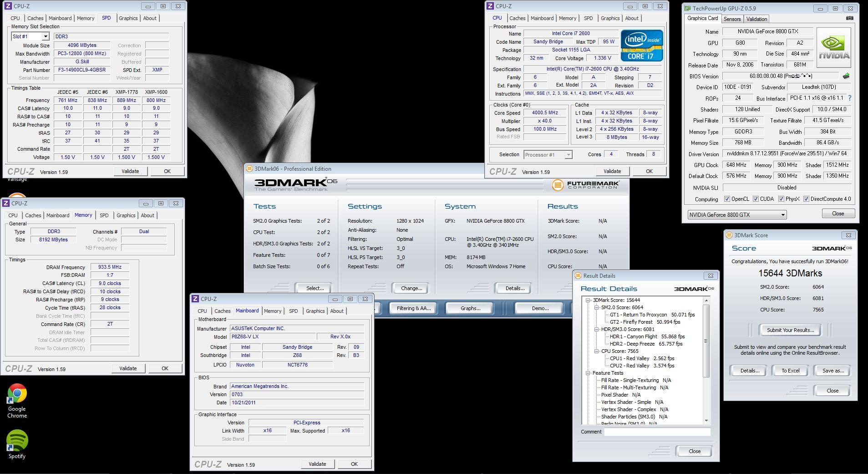Click 3DMark06 Professional Edition title bar icon
The width and height of the screenshot is (868, 474).
[249, 168]
